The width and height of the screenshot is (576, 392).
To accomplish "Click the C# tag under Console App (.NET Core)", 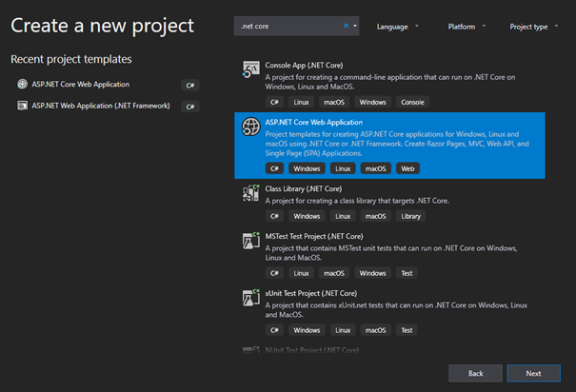I will pos(274,102).
